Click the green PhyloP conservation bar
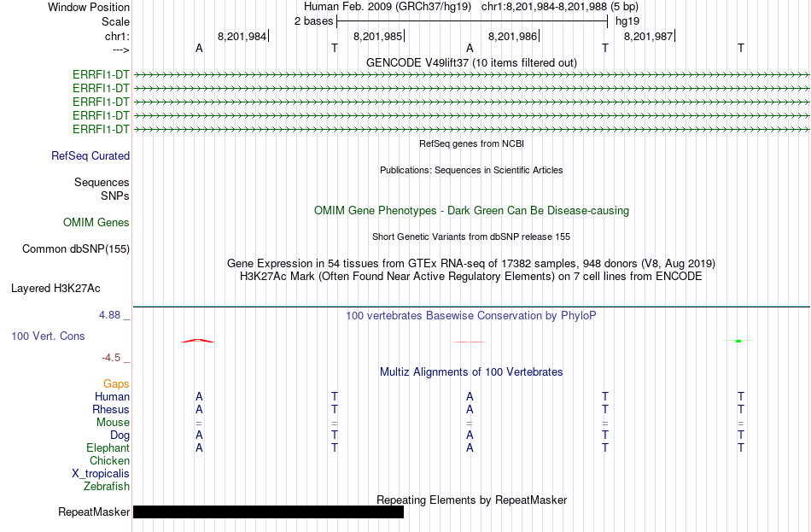 [x=738, y=341]
